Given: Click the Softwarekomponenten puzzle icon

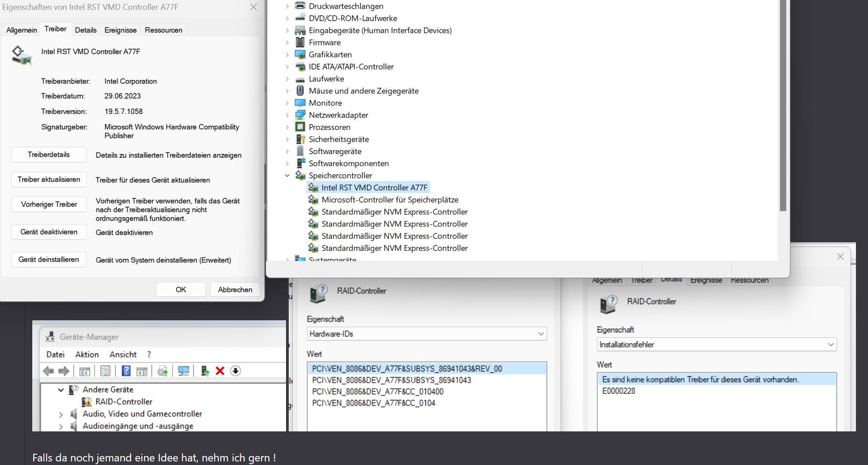Looking at the screenshot, I should click(x=300, y=163).
